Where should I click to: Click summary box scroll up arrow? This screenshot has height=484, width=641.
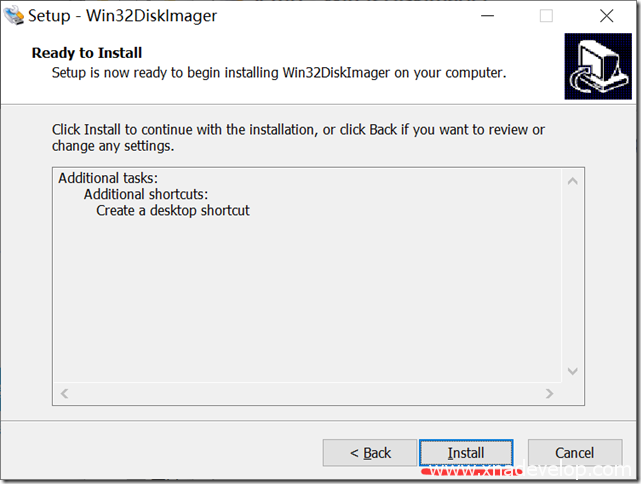point(573,181)
